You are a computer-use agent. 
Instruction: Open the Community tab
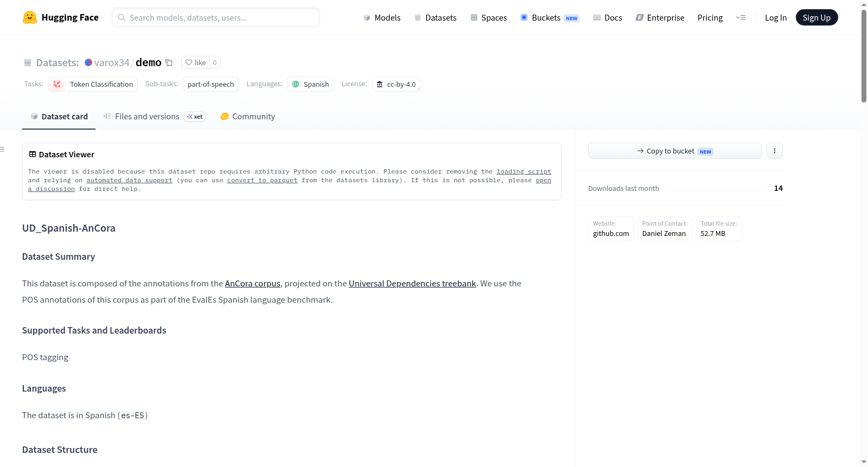tap(247, 117)
